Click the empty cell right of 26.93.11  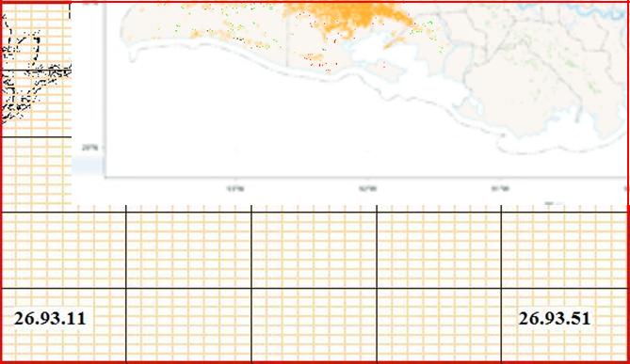188,324
